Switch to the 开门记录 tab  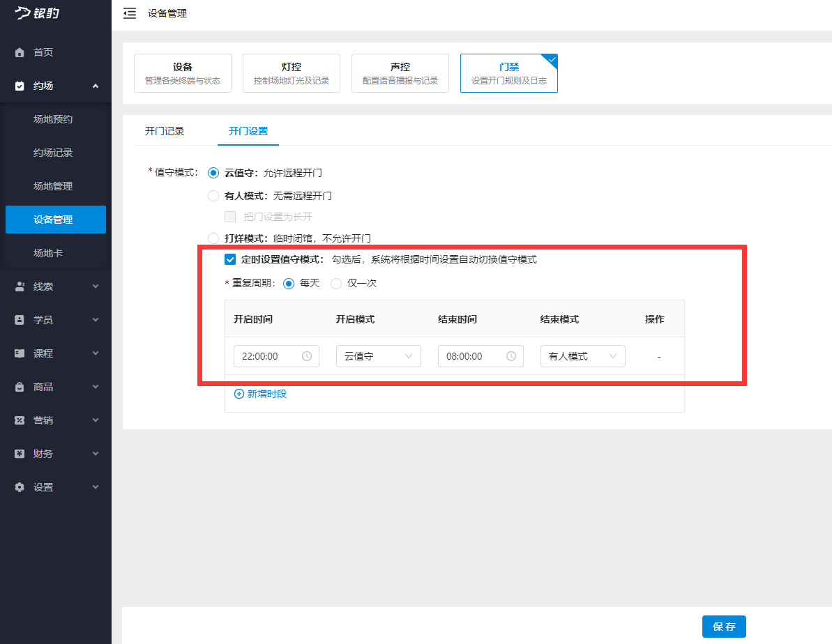coord(165,130)
